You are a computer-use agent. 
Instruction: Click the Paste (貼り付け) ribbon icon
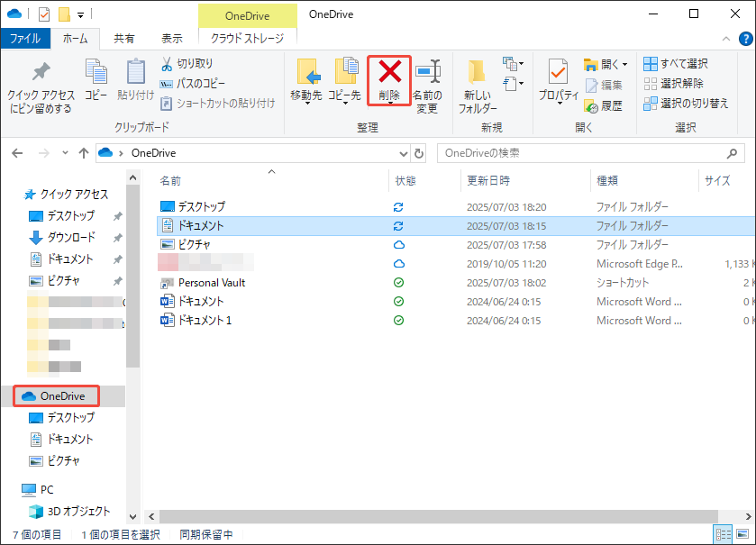(135, 71)
